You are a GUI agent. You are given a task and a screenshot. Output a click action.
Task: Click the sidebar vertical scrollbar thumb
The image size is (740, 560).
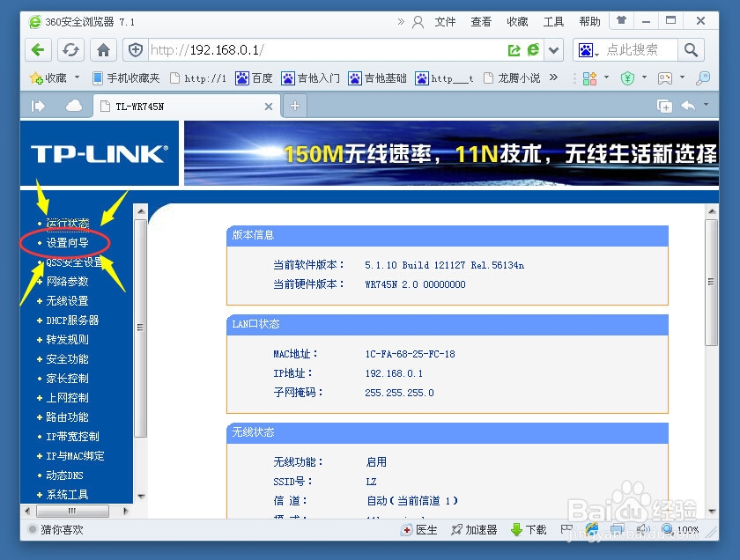(x=140, y=328)
